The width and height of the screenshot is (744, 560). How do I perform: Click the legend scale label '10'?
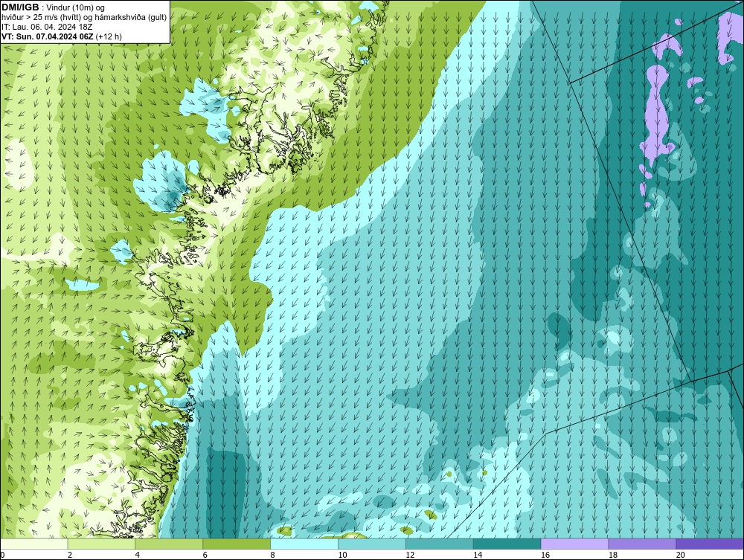coord(342,555)
